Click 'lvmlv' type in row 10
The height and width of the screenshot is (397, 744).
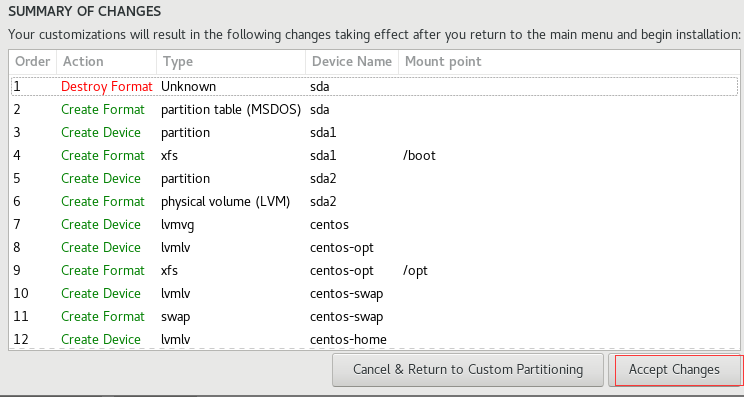point(176,294)
